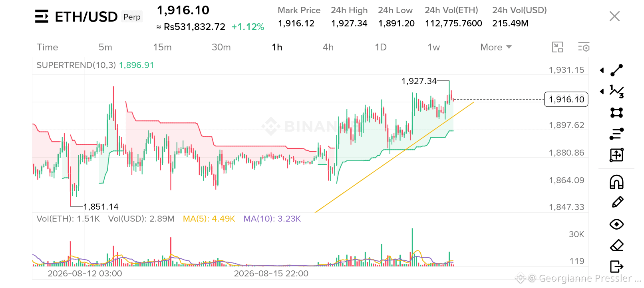Screen dimensions: 644x288
Task: Switch to the Time chart view
Action: tap(48, 47)
